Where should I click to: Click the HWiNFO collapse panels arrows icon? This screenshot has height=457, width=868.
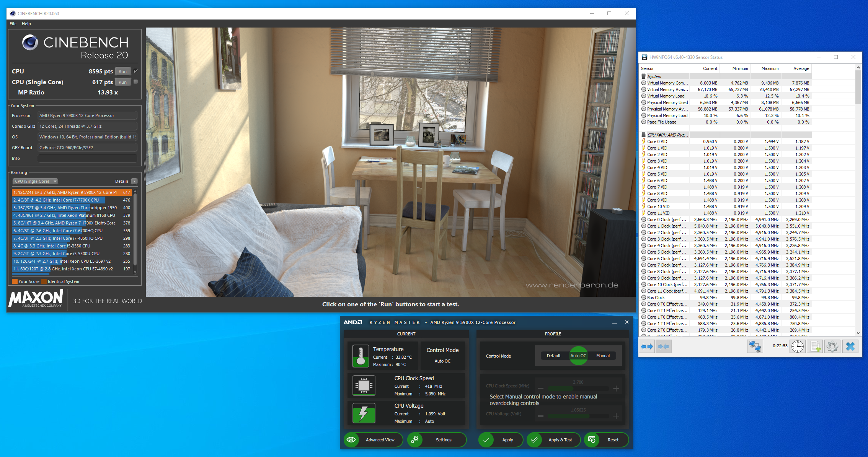pos(663,346)
